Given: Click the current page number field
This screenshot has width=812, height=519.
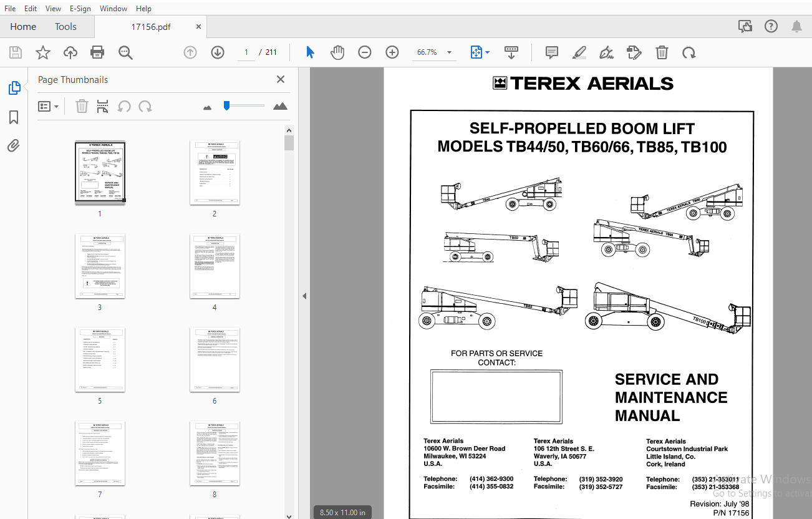Looking at the screenshot, I should 246,52.
